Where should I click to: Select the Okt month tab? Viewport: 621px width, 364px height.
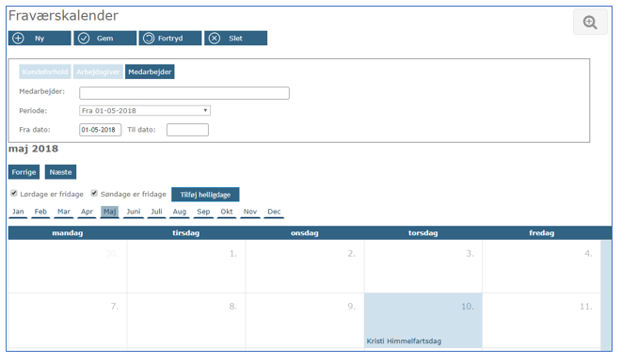[227, 212]
